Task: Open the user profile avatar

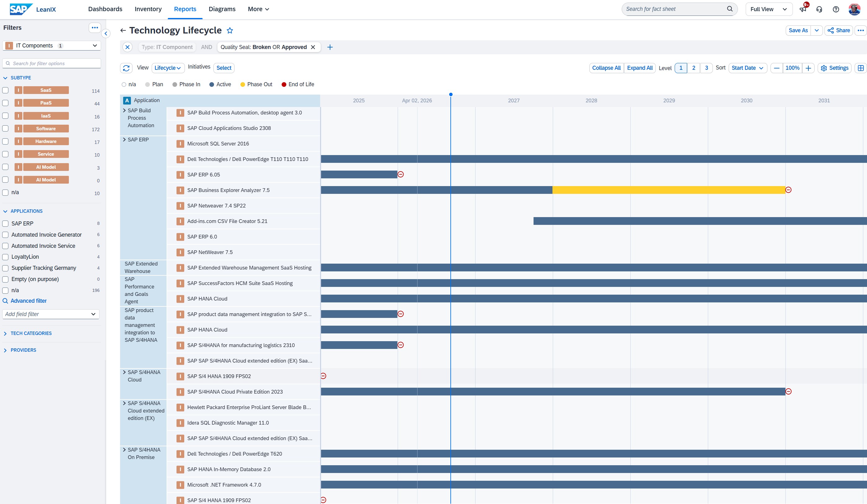Action: click(854, 9)
